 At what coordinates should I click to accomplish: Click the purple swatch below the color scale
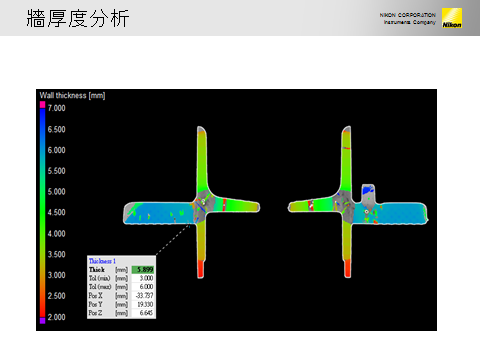click(42, 321)
